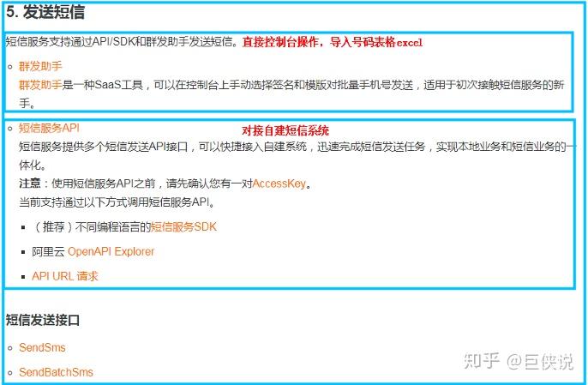Visit the OpenAPI Explorer link
Viewport: 588px width, 385px height.
(x=111, y=251)
